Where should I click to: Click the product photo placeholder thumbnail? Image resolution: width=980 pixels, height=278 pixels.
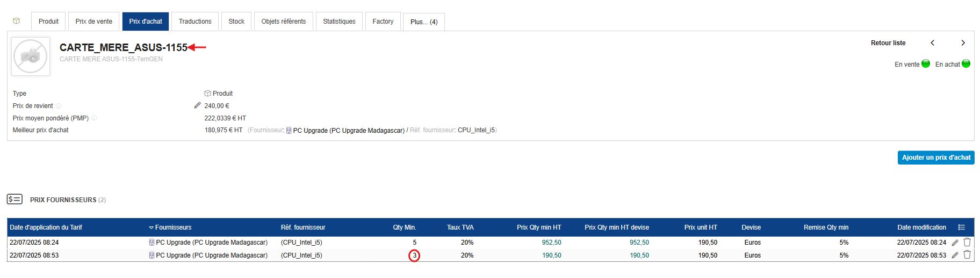[x=31, y=56]
